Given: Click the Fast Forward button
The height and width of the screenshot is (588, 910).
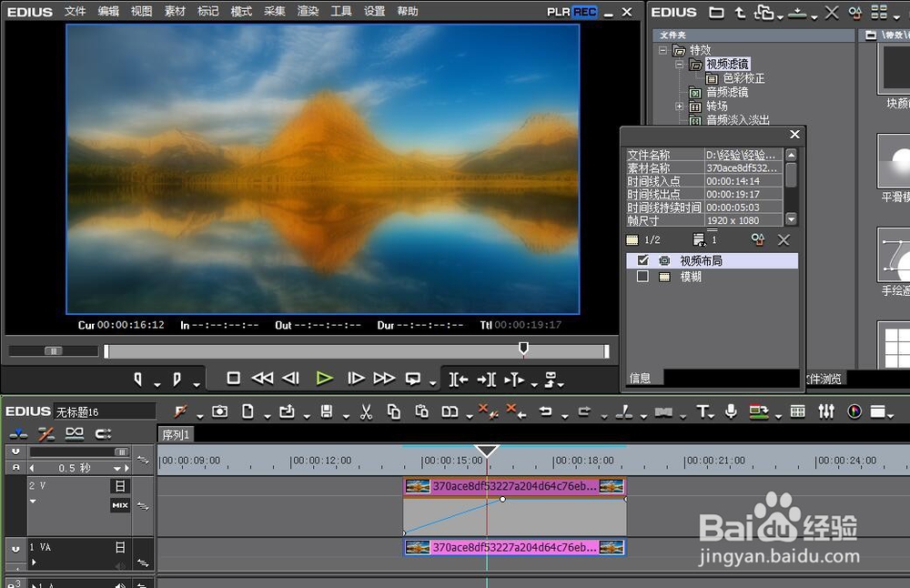Looking at the screenshot, I should (x=384, y=379).
